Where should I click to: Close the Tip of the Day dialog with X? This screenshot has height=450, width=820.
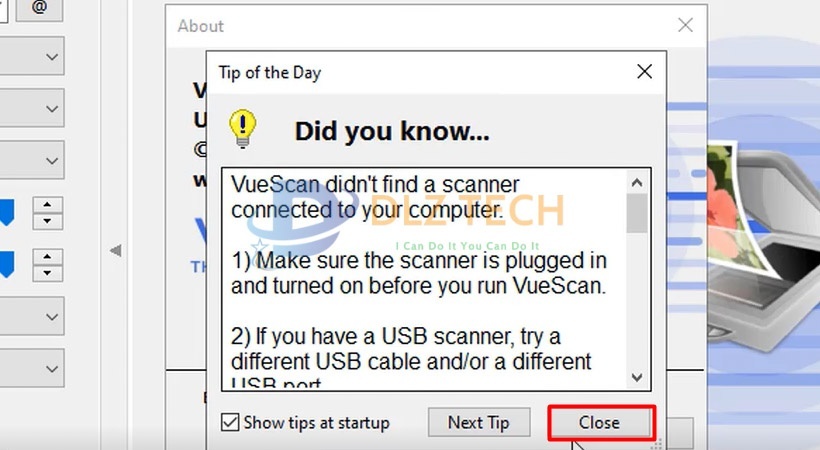(x=644, y=72)
